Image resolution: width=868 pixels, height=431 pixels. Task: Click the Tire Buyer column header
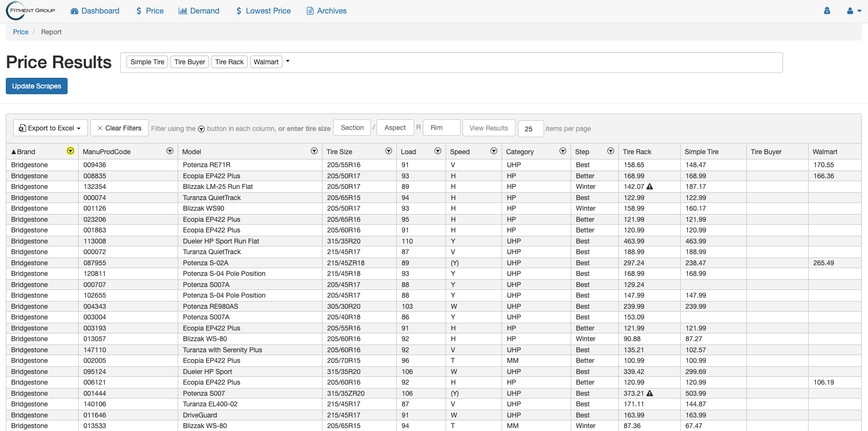(766, 152)
